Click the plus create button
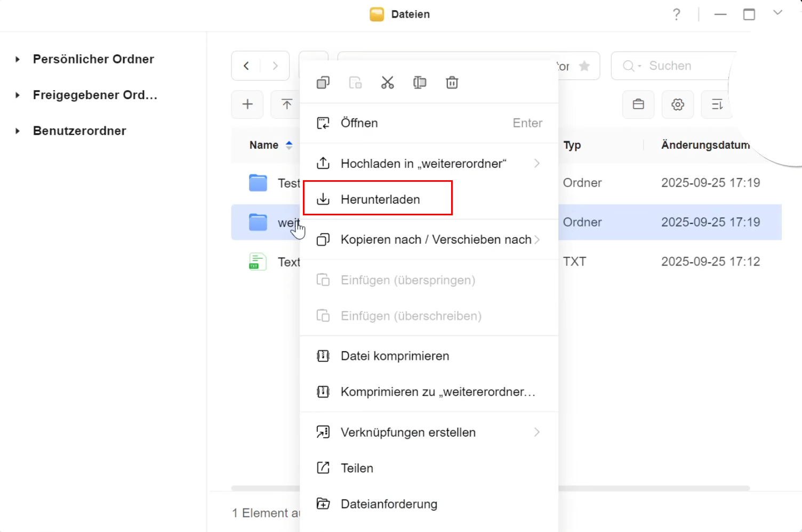This screenshot has height=532, width=802. pos(247,104)
